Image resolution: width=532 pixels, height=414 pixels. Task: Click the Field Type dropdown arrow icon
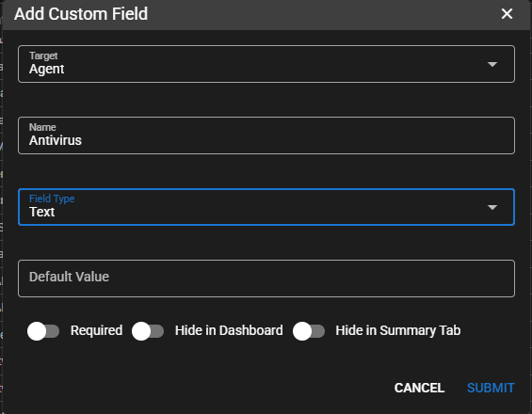click(492, 207)
